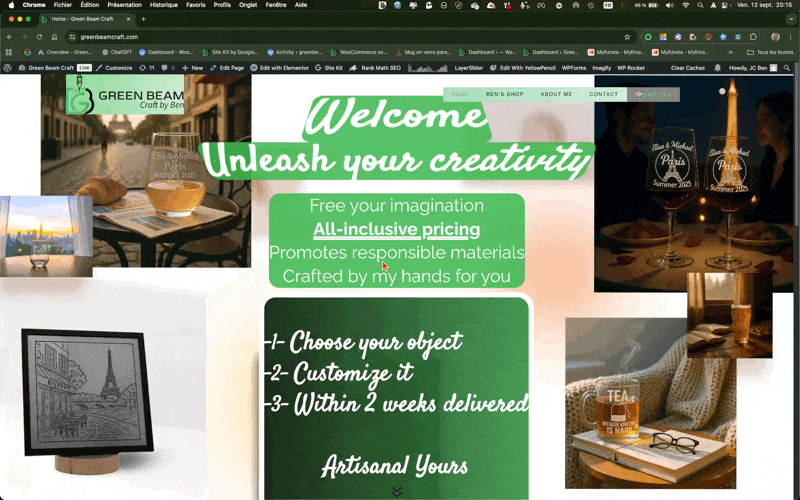Open the Howdy, JC Ben account menu
The image size is (800, 500).
click(x=753, y=68)
